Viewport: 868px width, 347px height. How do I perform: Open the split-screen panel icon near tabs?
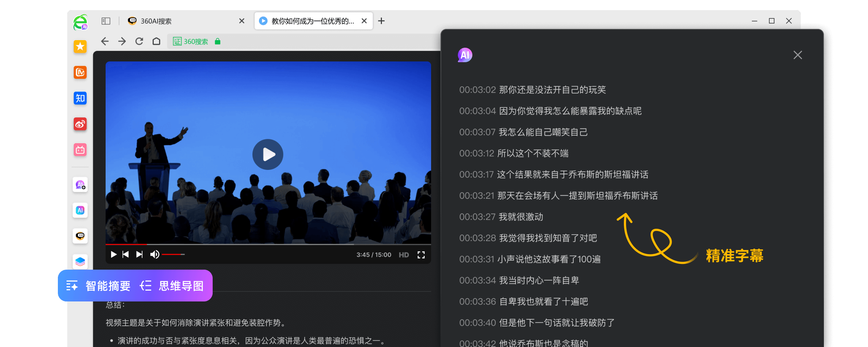coord(105,21)
